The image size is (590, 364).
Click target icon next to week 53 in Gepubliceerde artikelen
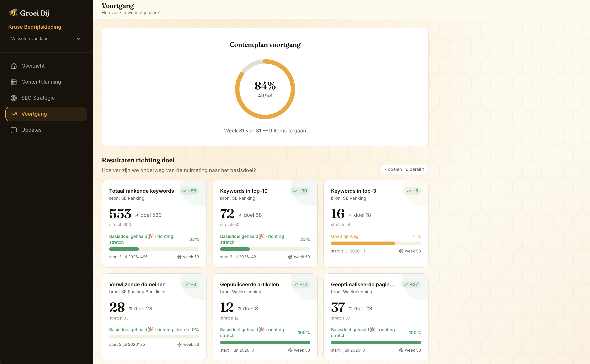(290, 350)
